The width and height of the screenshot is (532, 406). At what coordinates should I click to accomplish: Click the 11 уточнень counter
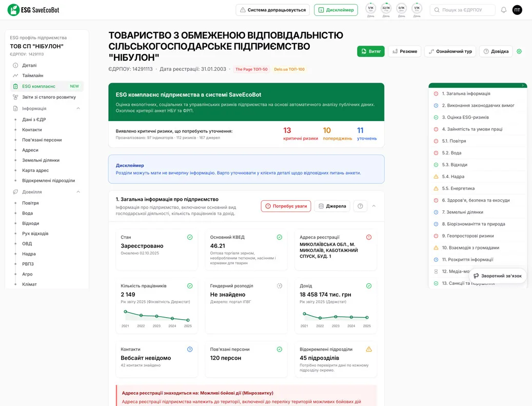point(367,134)
